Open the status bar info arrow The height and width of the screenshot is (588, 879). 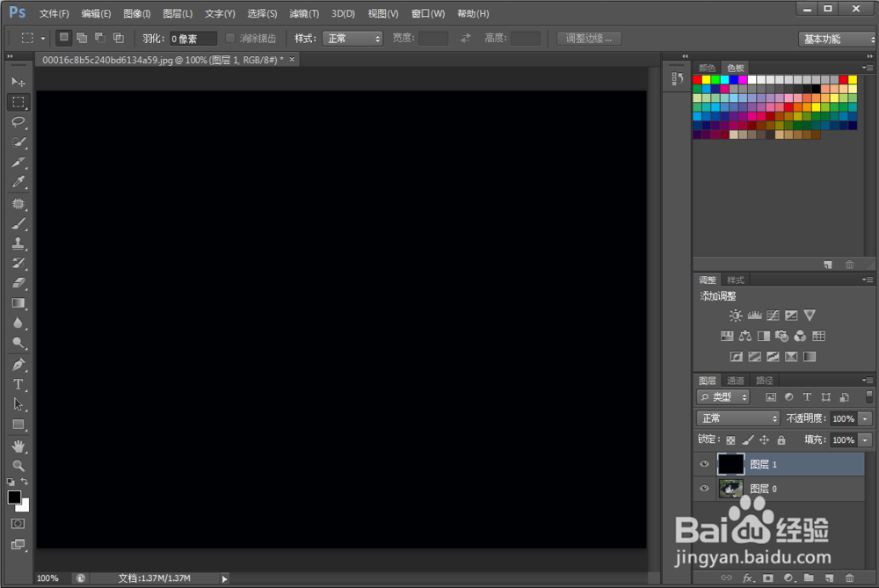(x=224, y=578)
